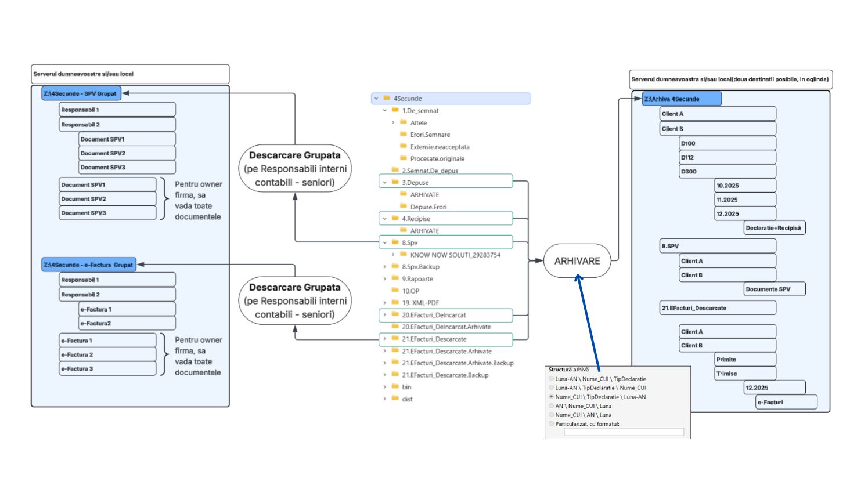Select the 21.EFacturi_Descarcate.Backup tree item
The height and width of the screenshot is (478, 868).
coord(445,375)
